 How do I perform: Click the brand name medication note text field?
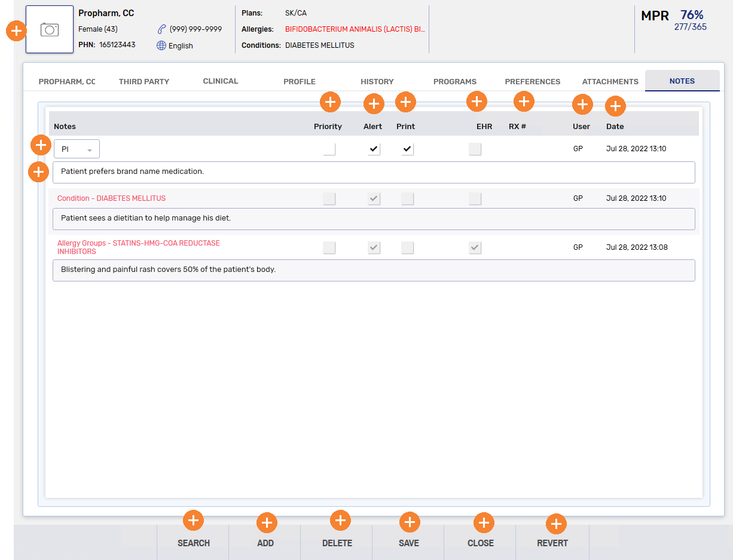click(374, 172)
